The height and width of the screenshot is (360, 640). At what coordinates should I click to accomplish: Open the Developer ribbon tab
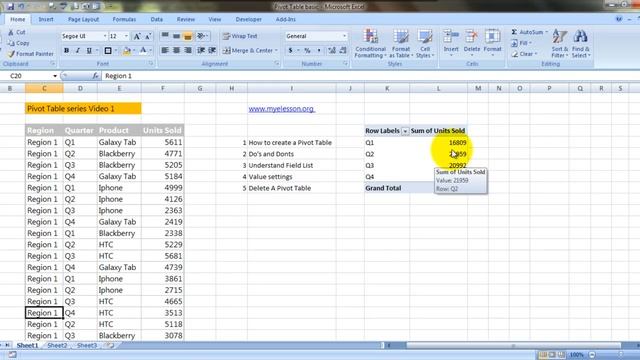point(248,19)
